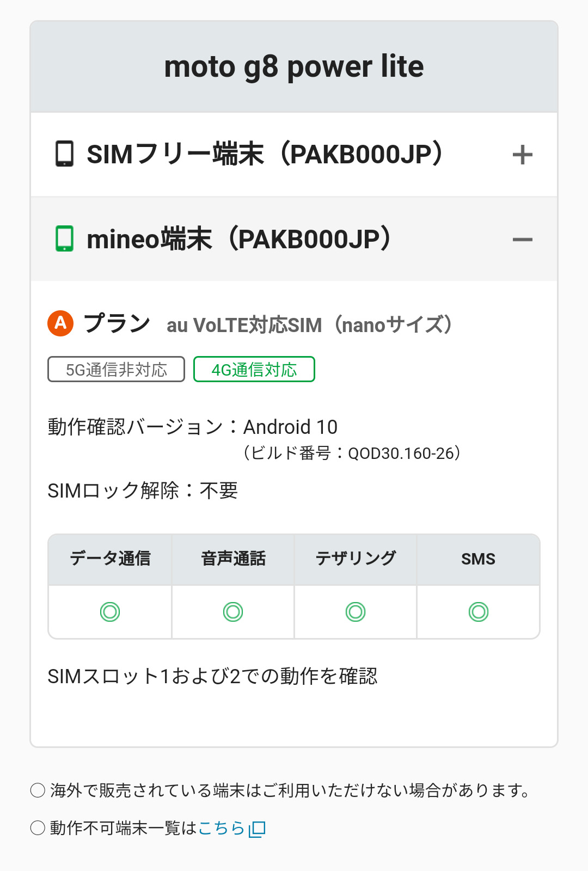Screen dimensions: 588x871
Task: Click the データ通信 double-circle status icon
Action: 110,612
